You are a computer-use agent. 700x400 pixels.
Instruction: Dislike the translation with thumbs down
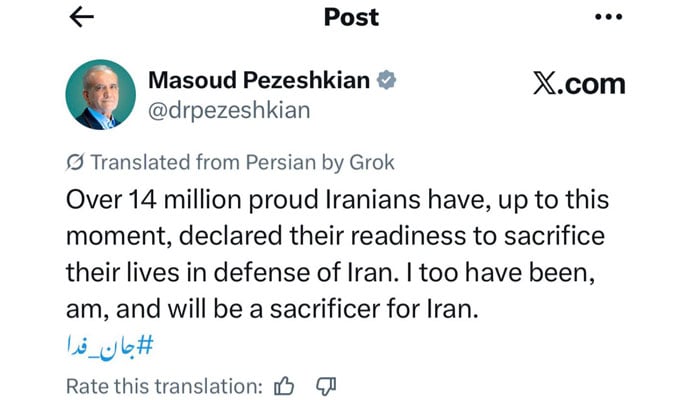(324, 385)
